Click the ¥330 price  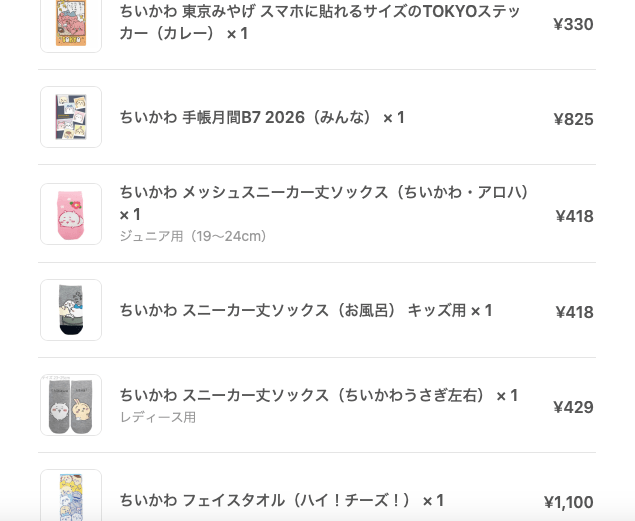coord(573,24)
